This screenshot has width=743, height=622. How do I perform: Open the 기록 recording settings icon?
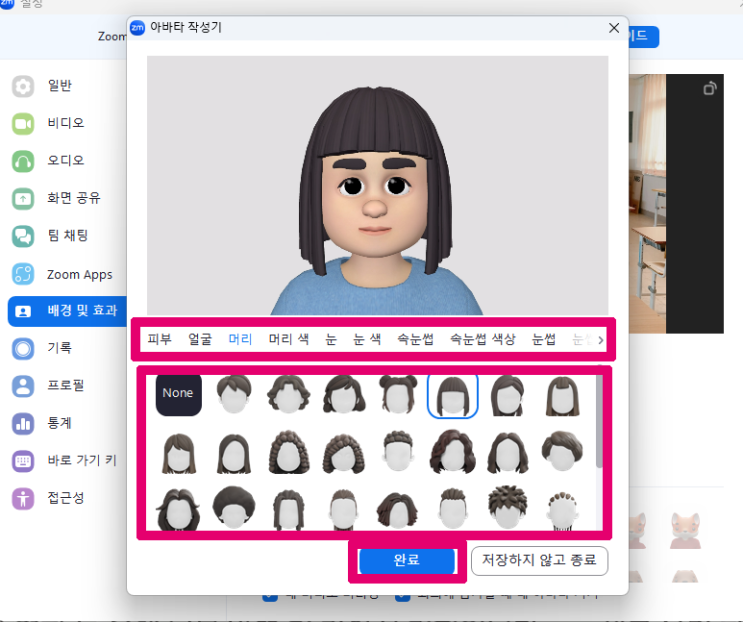click(x=22, y=349)
